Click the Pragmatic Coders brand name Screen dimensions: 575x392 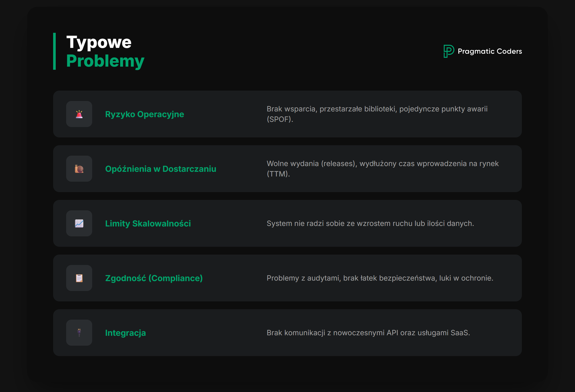490,51
